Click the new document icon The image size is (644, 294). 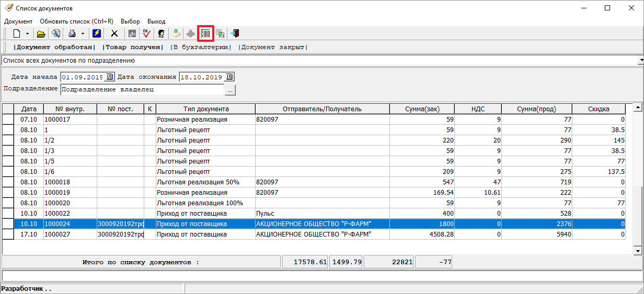(17, 33)
